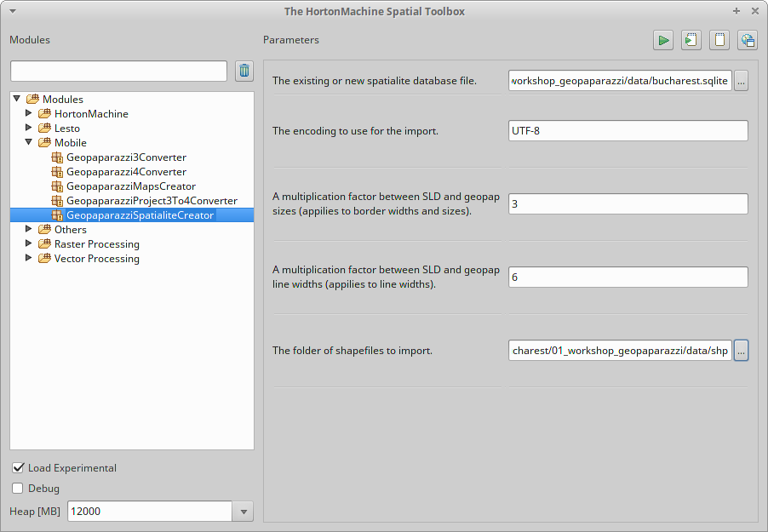Click the blank script page icon in toolbar
This screenshot has width=768, height=532.
click(x=719, y=40)
